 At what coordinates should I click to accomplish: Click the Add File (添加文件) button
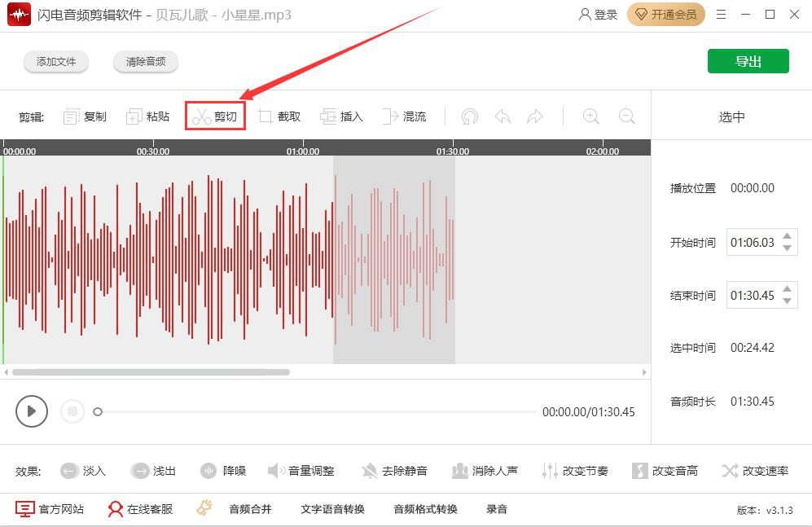coord(56,62)
